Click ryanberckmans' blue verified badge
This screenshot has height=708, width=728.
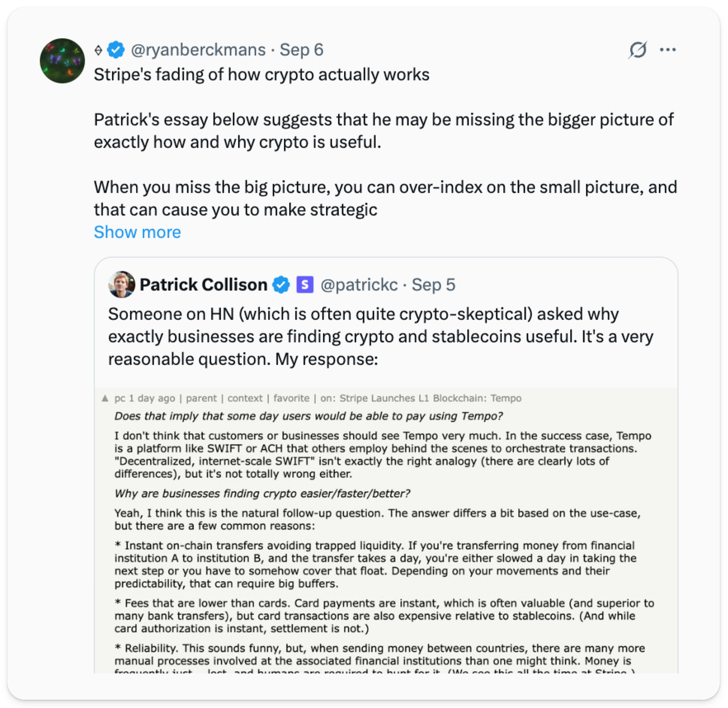(116, 50)
